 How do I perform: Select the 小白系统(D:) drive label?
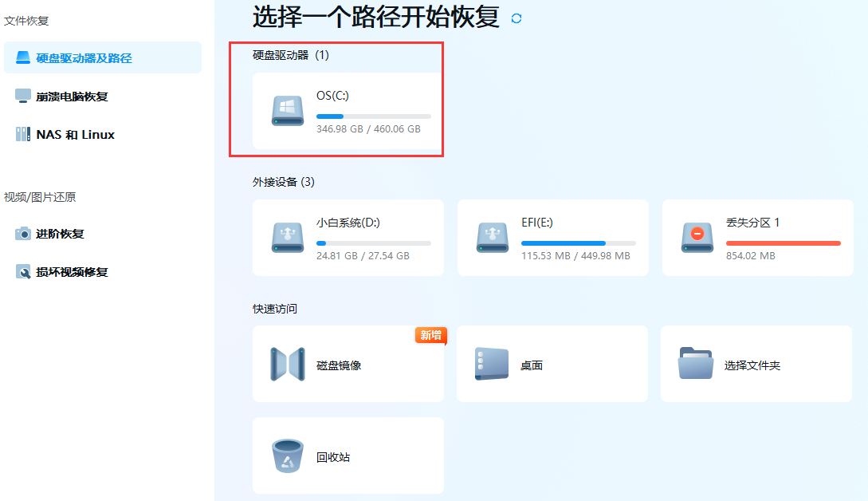[x=348, y=223]
